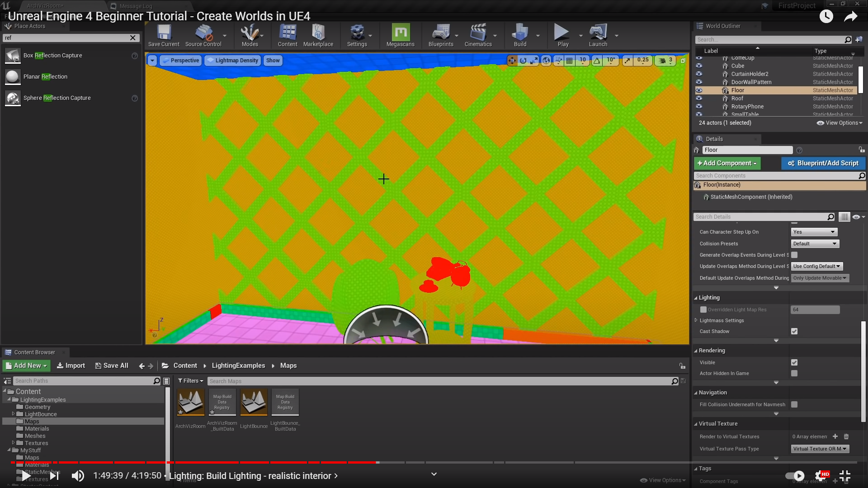Screen dimensions: 868x488
Task: Switch to the Message Log tab
Action: coord(136,6)
